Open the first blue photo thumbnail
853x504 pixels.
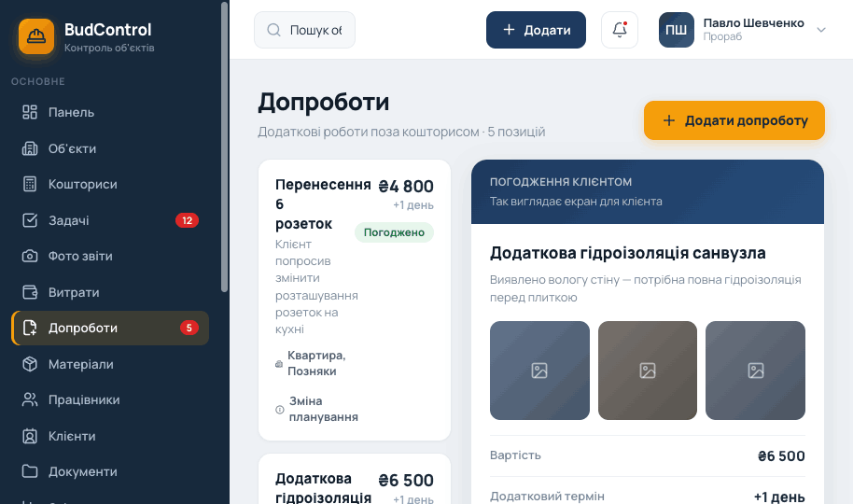[x=539, y=371]
